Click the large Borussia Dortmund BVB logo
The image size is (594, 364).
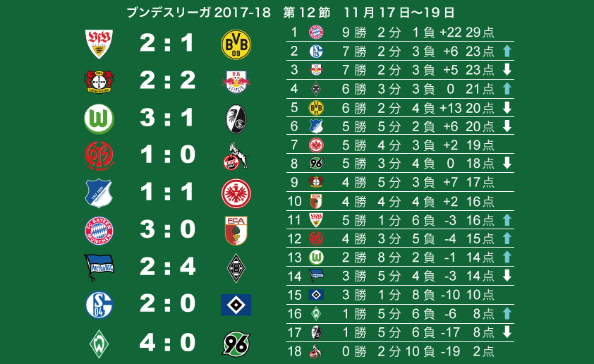tap(236, 44)
